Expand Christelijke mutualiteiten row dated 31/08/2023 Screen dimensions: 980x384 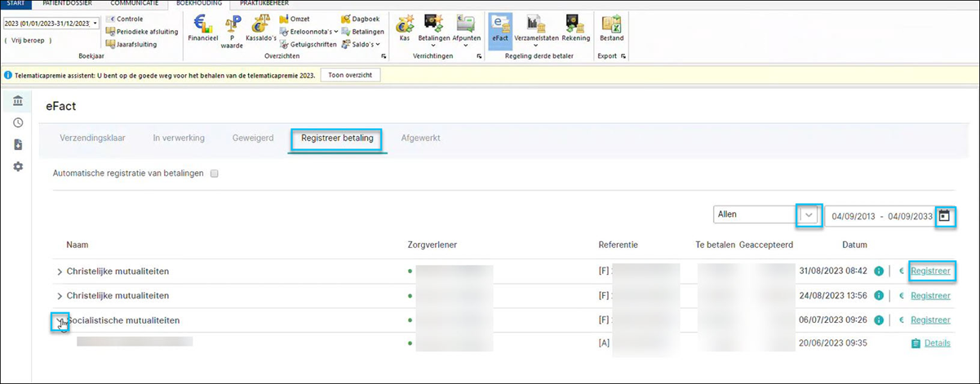[60, 271]
